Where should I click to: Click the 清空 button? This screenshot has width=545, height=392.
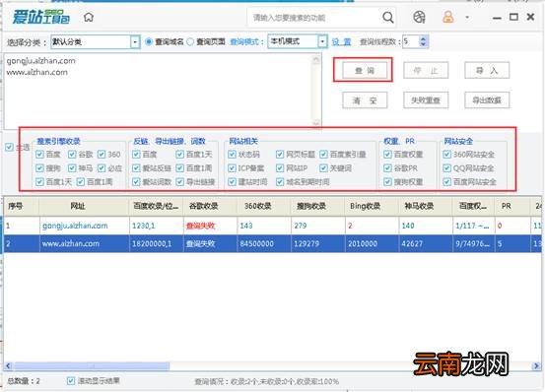(x=365, y=100)
